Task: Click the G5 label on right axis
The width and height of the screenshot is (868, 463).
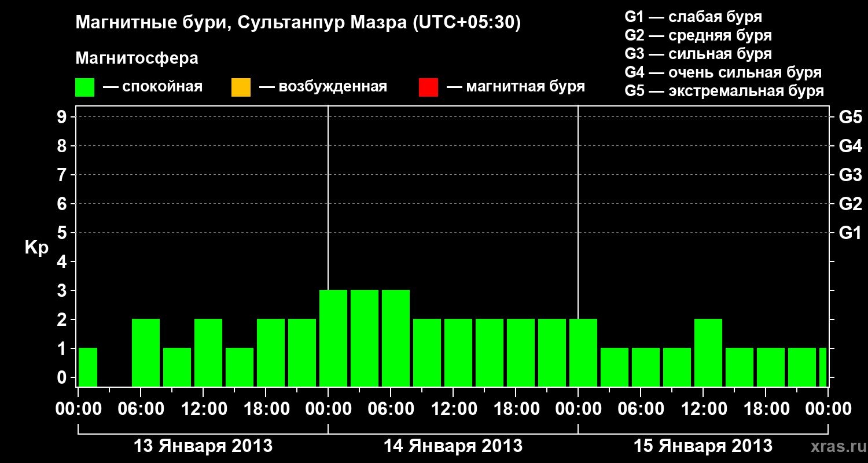Action: coord(850,117)
